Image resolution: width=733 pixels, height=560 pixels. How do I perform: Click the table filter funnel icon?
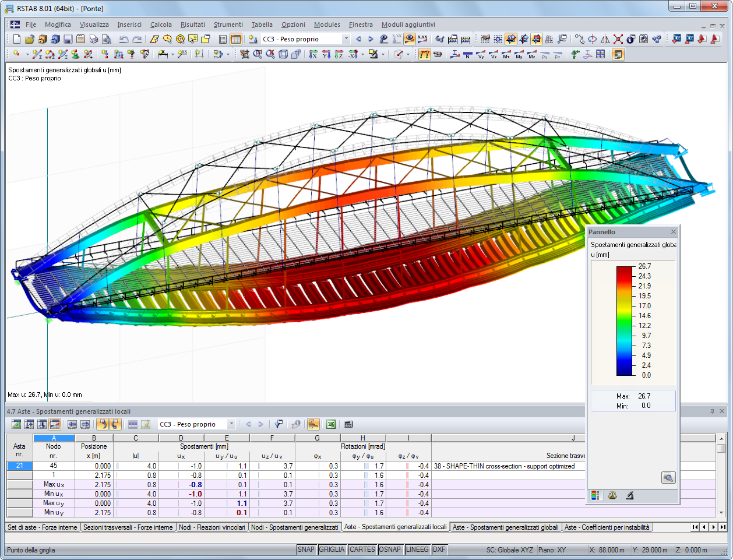click(x=278, y=424)
